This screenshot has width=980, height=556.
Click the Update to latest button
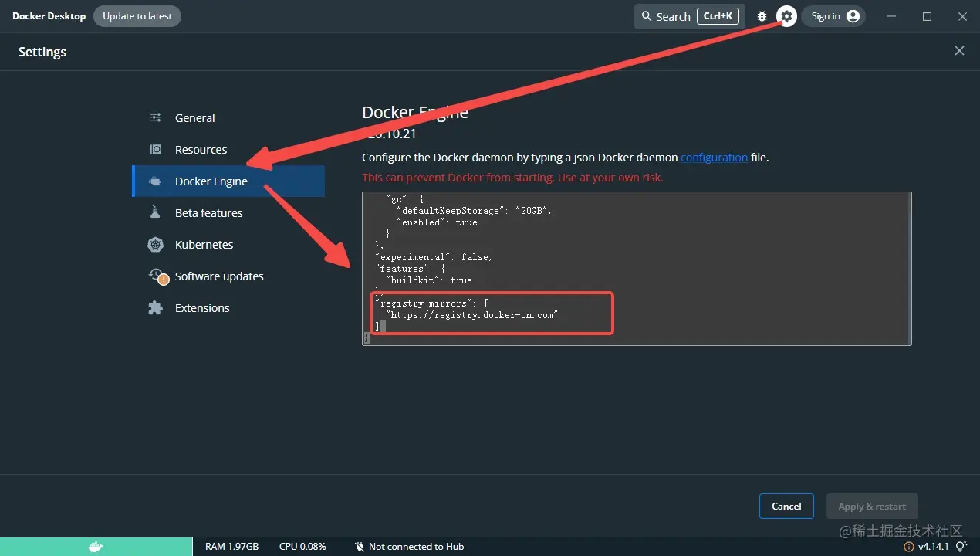(x=137, y=16)
